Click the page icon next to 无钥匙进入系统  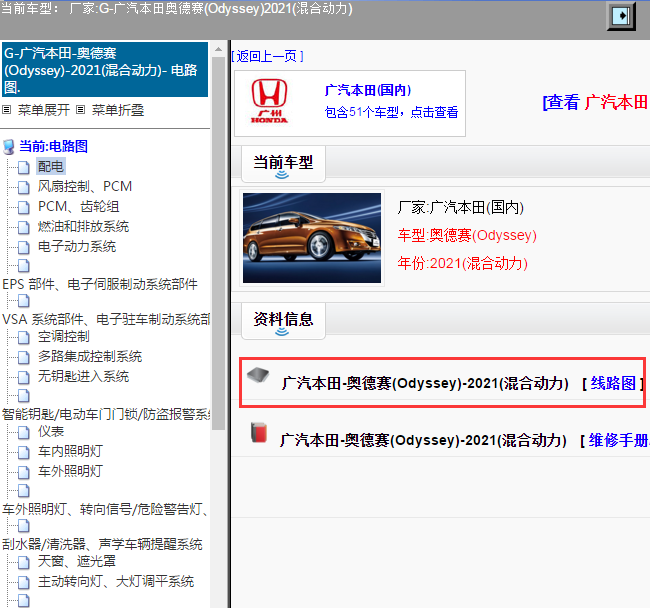coord(24,377)
